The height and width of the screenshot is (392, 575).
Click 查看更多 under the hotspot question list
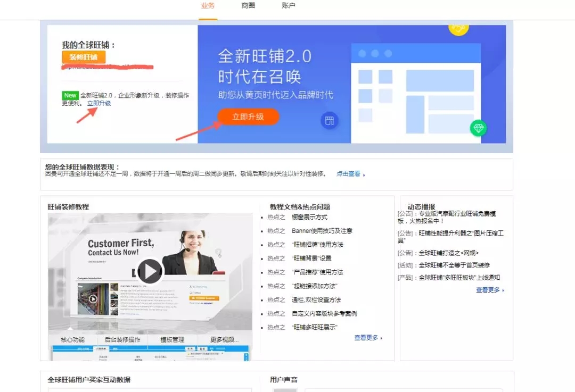tap(367, 337)
